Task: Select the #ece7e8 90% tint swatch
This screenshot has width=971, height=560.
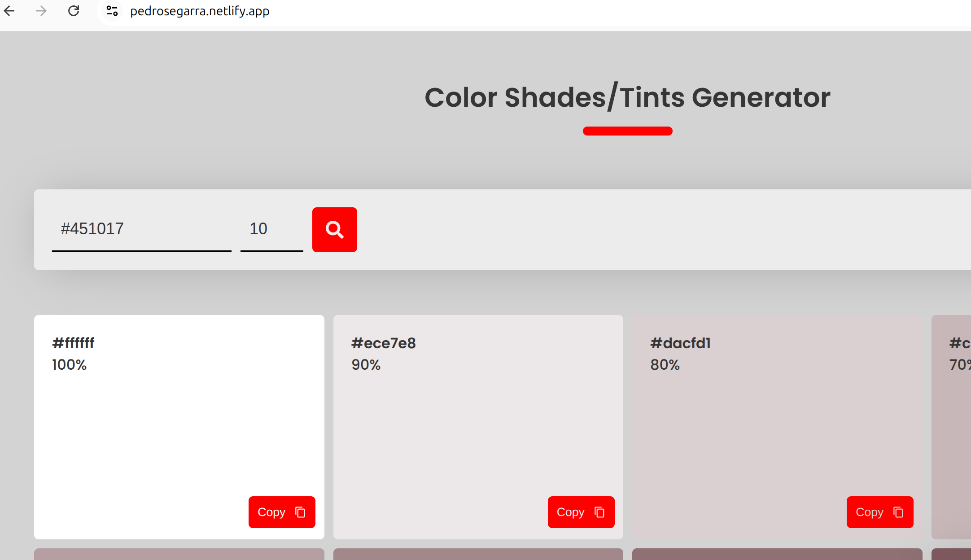Action: [478, 426]
